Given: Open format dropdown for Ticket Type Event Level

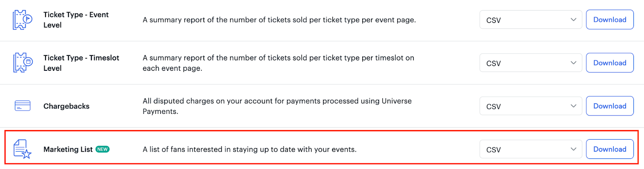Looking at the screenshot, I should point(530,20).
